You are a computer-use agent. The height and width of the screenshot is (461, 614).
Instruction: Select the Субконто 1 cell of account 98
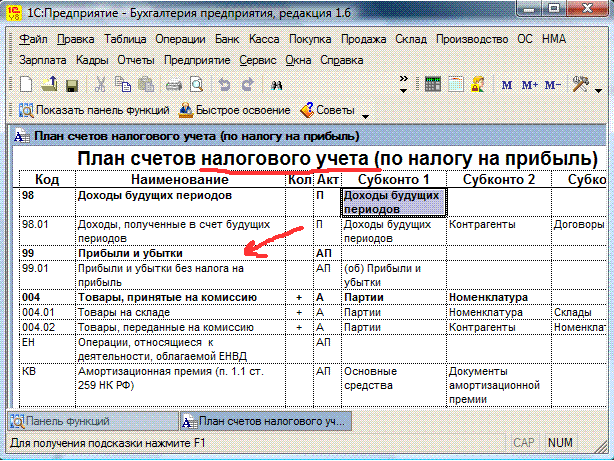393,203
